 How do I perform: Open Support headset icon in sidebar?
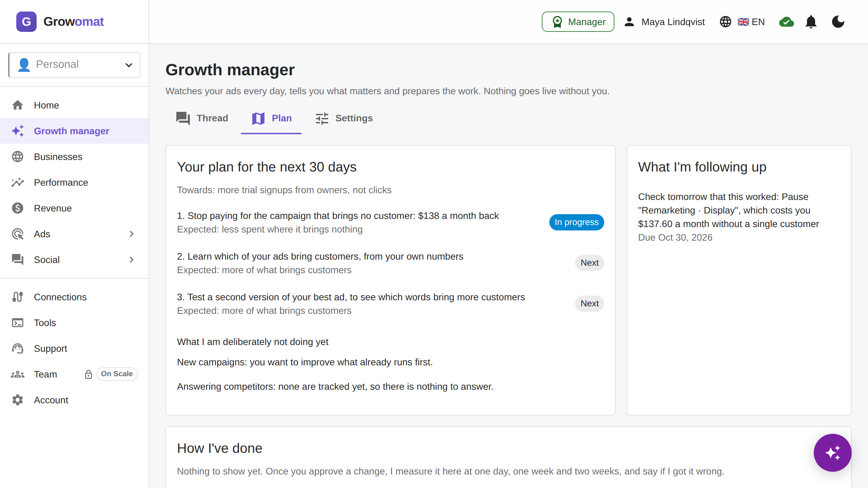click(x=18, y=348)
